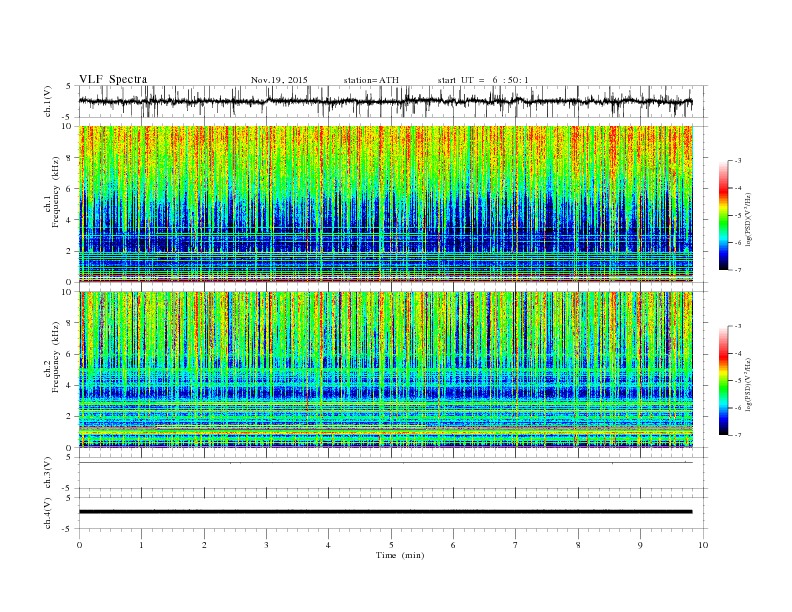
Task: Click the "-3" tick on the ch.2 colorbar
Action: tap(738, 326)
